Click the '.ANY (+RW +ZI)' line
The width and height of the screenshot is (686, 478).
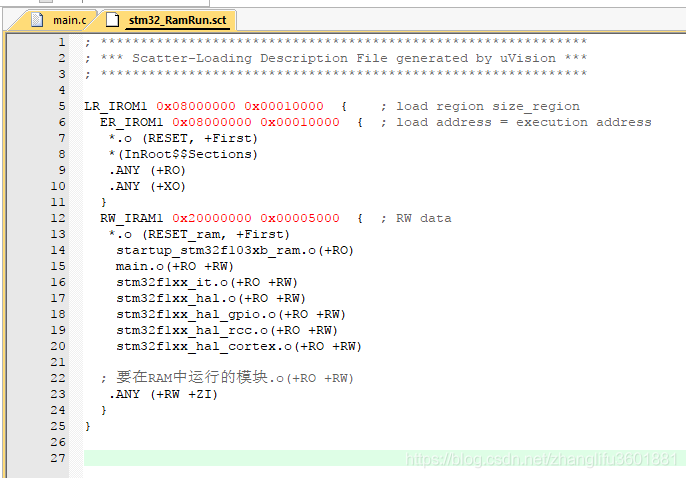click(x=163, y=394)
